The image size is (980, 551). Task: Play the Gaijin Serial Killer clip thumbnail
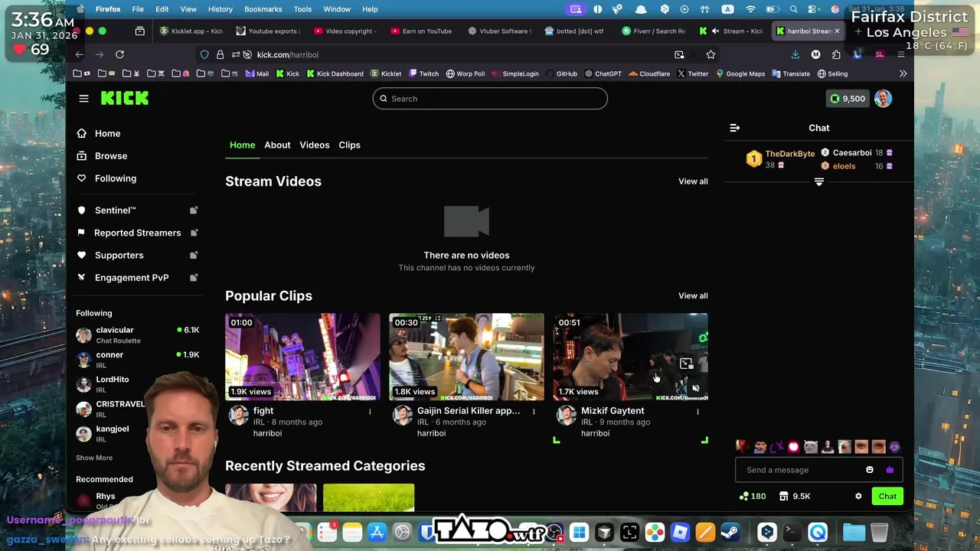pos(466,357)
